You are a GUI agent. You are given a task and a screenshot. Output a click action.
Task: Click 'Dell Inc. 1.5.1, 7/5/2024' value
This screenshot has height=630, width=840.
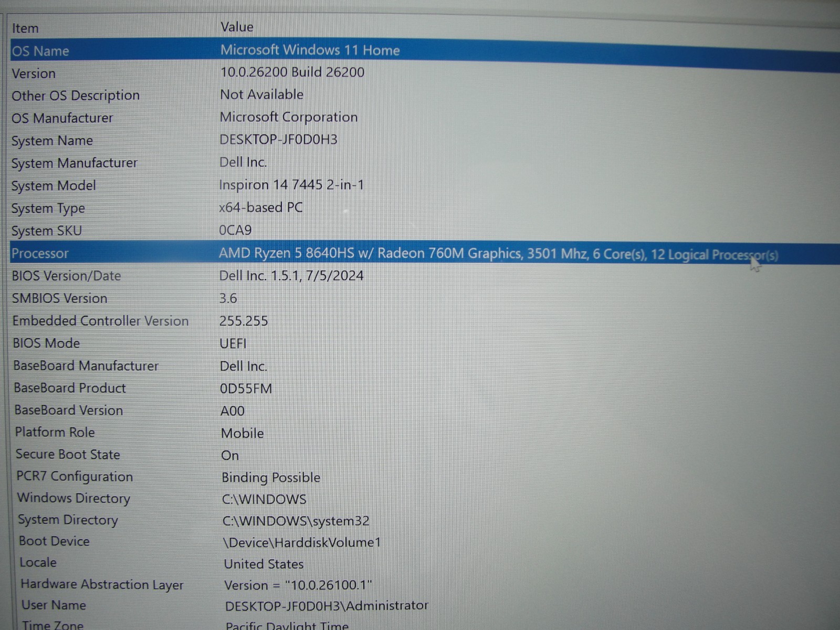coord(291,276)
